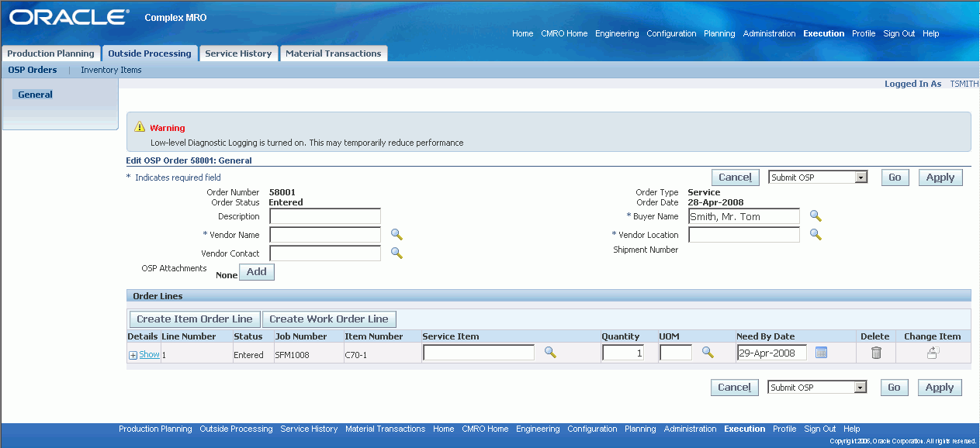Switch to Material Transactions tab

coord(334,53)
